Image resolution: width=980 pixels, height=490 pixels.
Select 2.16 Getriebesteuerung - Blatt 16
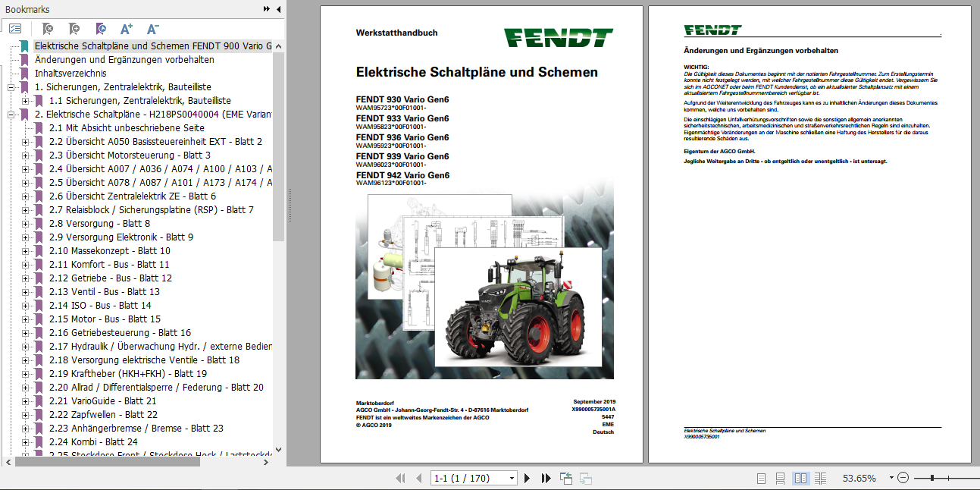click(x=120, y=333)
